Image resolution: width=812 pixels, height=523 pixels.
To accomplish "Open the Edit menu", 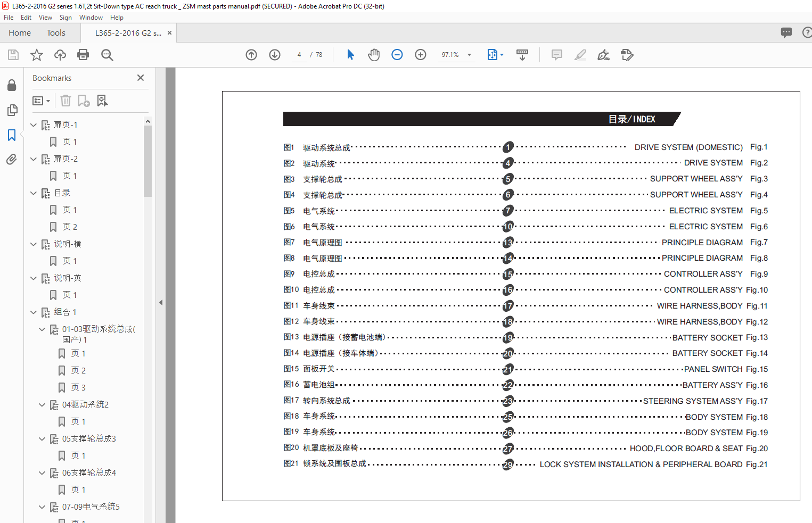I will [26, 18].
